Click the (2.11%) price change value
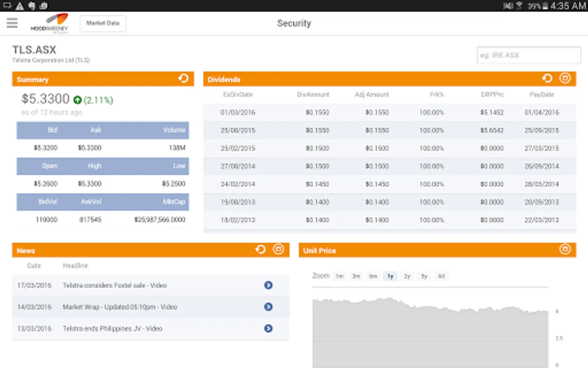This screenshot has height=368, width=588. (x=98, y=100)
